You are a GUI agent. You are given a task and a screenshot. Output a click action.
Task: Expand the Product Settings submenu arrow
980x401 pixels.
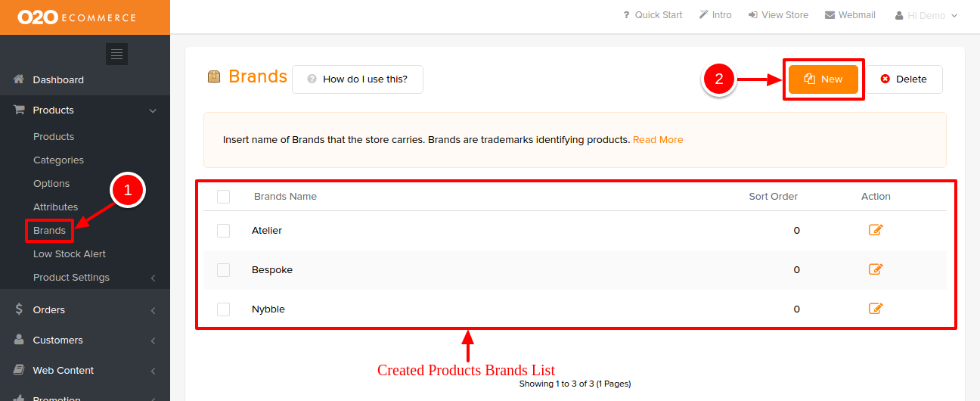tap(153, 278)
